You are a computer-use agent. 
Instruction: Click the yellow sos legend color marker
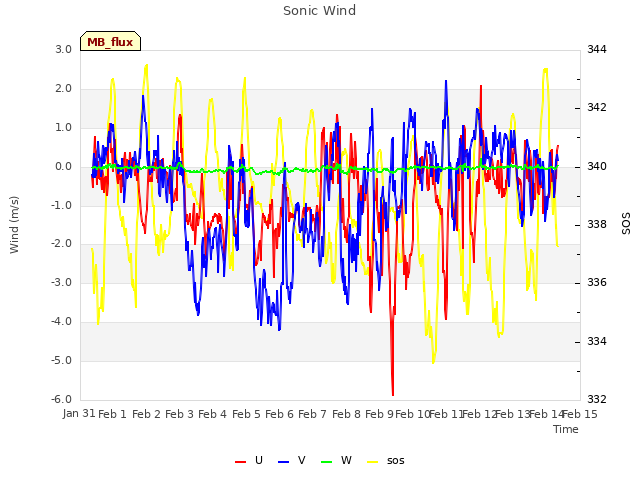(372, 462)
